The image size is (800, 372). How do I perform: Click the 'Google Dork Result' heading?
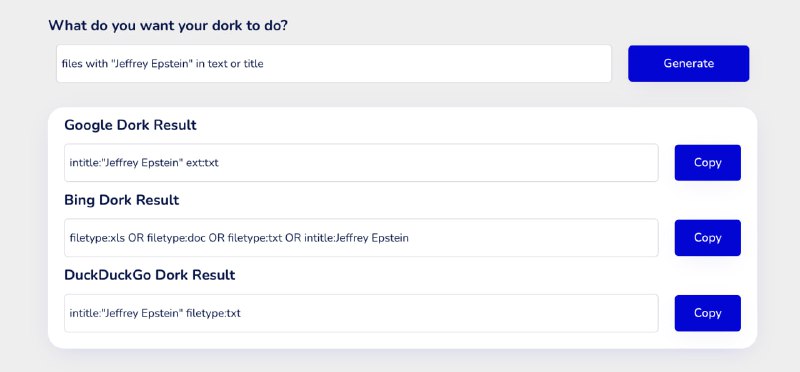[130, 125]
